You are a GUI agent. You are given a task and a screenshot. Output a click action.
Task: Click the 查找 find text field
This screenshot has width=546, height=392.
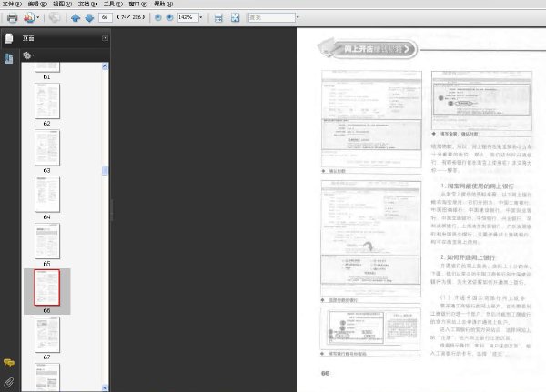tap(271, 17)
